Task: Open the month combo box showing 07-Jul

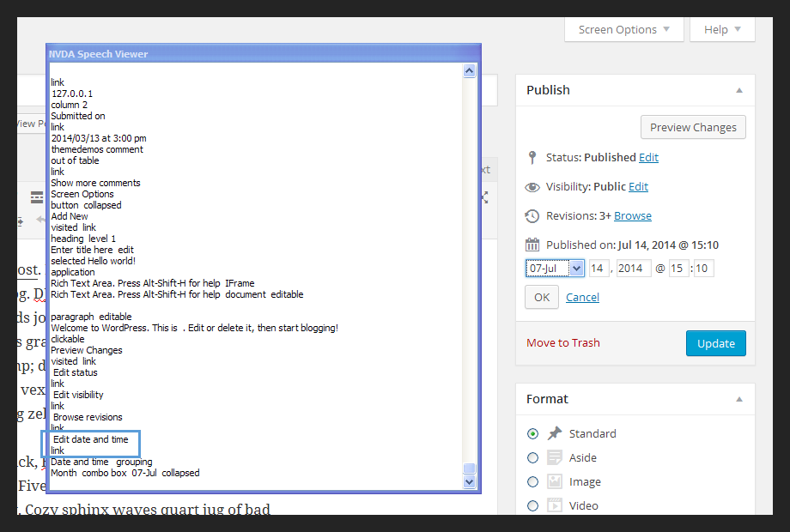Action: tap(555, 269)
